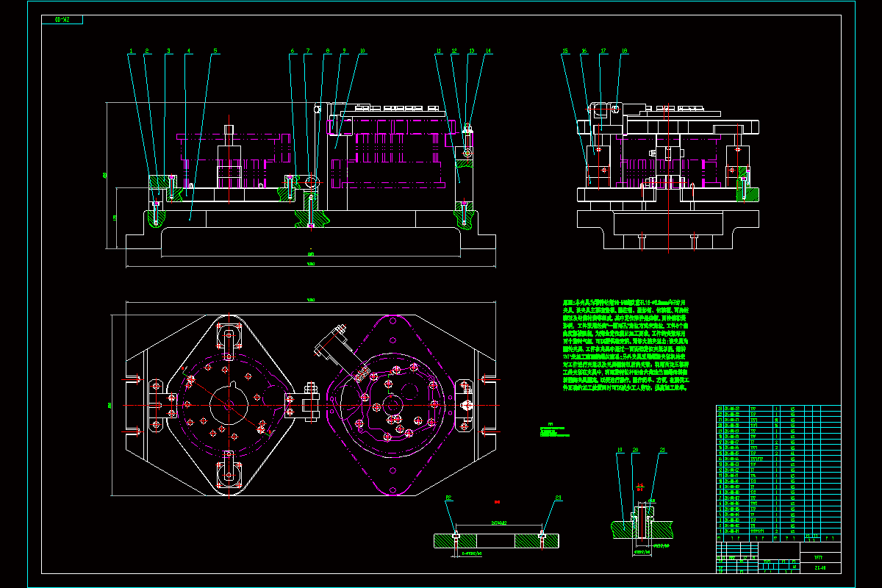Select balloon 23 on plate section detail
This screenshot has height=588, width=882.
point(558,498)
